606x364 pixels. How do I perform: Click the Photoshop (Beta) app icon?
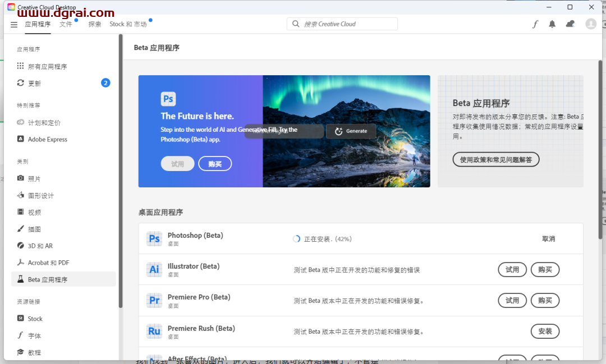[154, 239]
